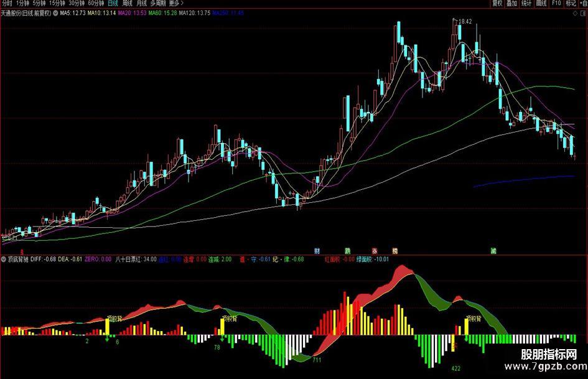Switch to the 分时 intraday view
This screenshot has height=379, width=588.
click(x=7, y=3)
